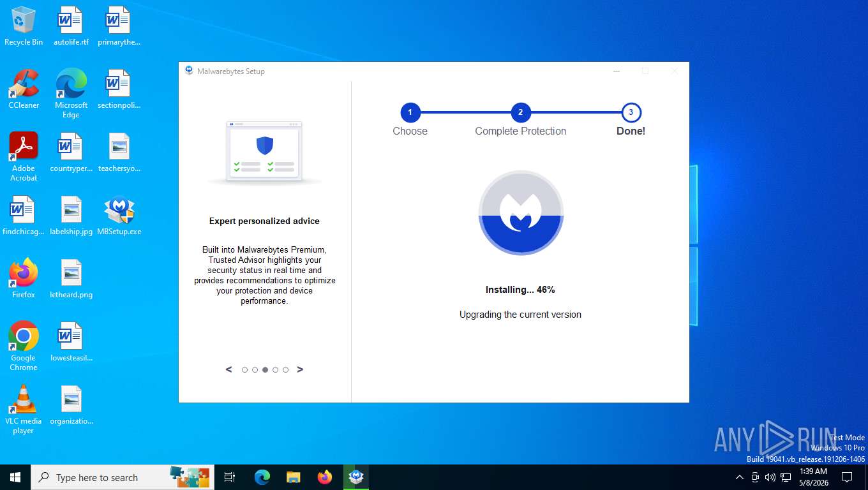Screen dimensions: 868x490
Task: Select third active carousel dot
Action: (265, 370)
